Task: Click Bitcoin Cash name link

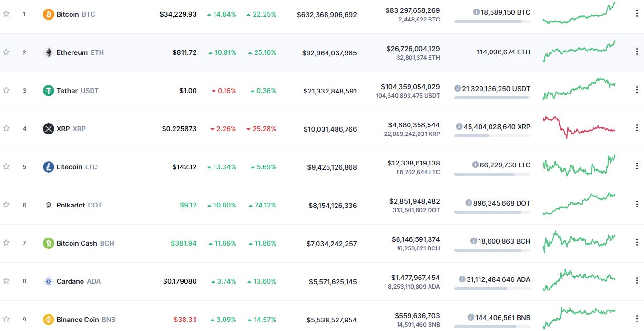Action: [x=77, y=243]
